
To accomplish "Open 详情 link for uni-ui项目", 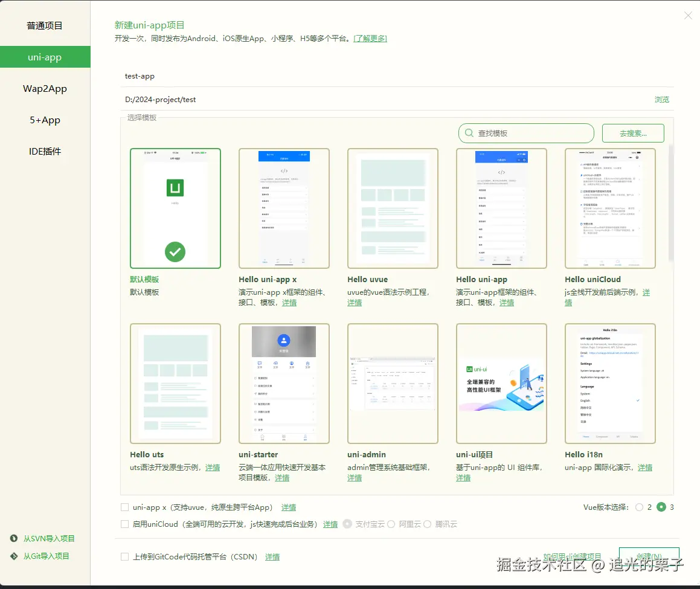I will [463, 478].
